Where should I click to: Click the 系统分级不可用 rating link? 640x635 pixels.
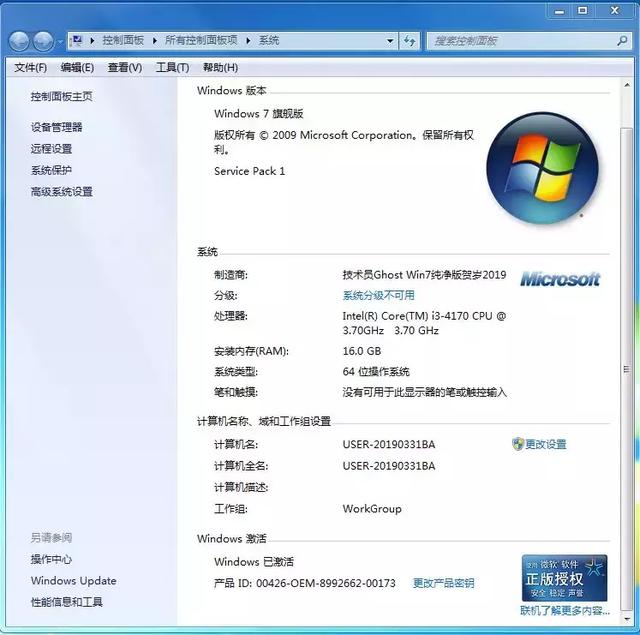pyautogui.click(x=378, y=295)
